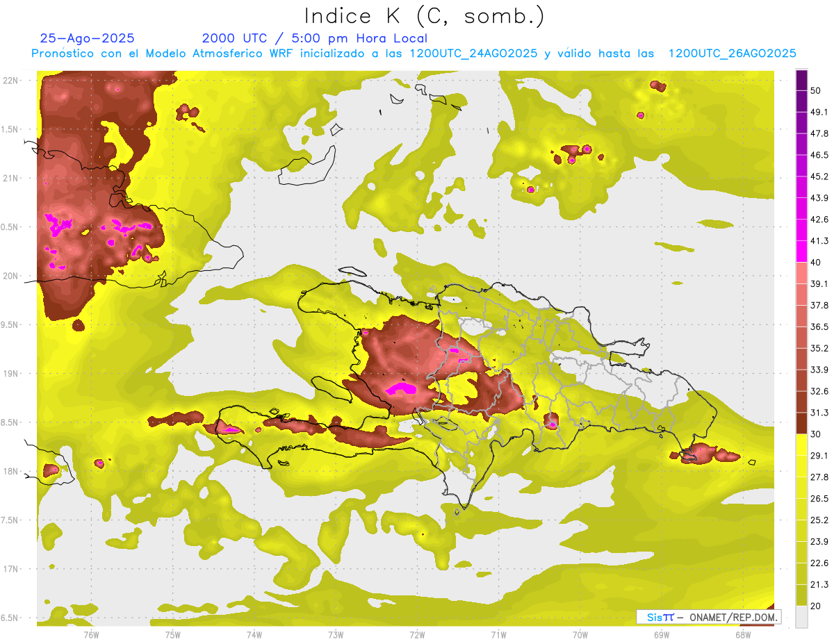Click the colorbar value "33.9"
This screenshot has width=834, height=644.
(x=819, y=370)
